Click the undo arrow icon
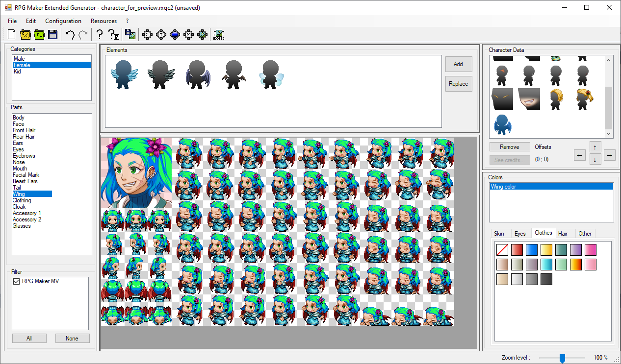 tap(70, 34)
